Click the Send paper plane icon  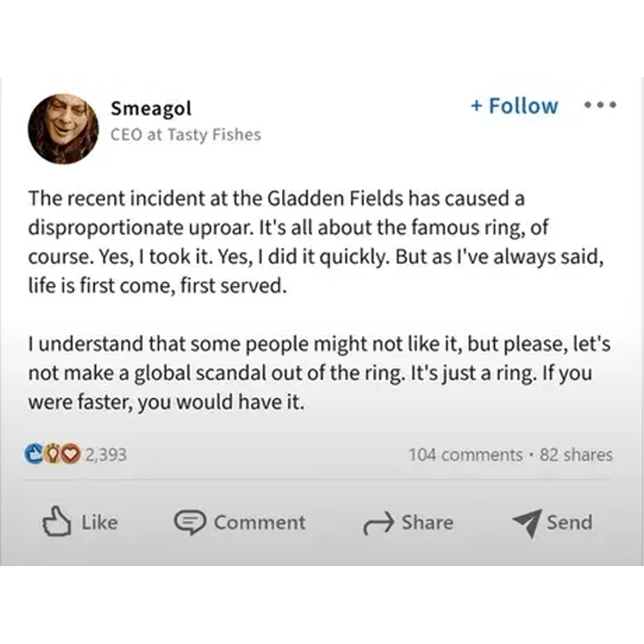526,523
